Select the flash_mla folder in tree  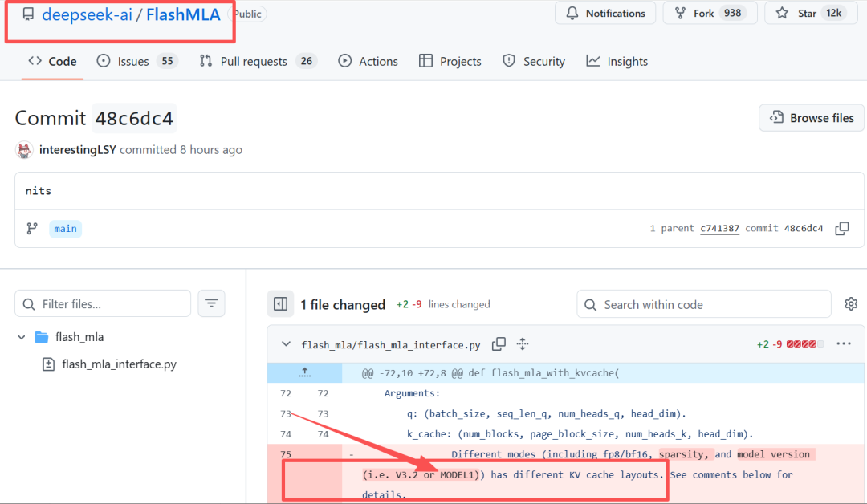point(79,337)
